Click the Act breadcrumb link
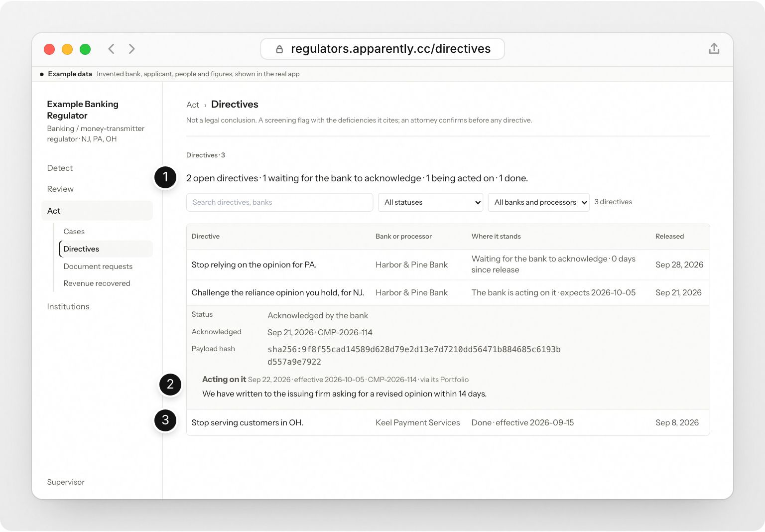 pos(193,105)
